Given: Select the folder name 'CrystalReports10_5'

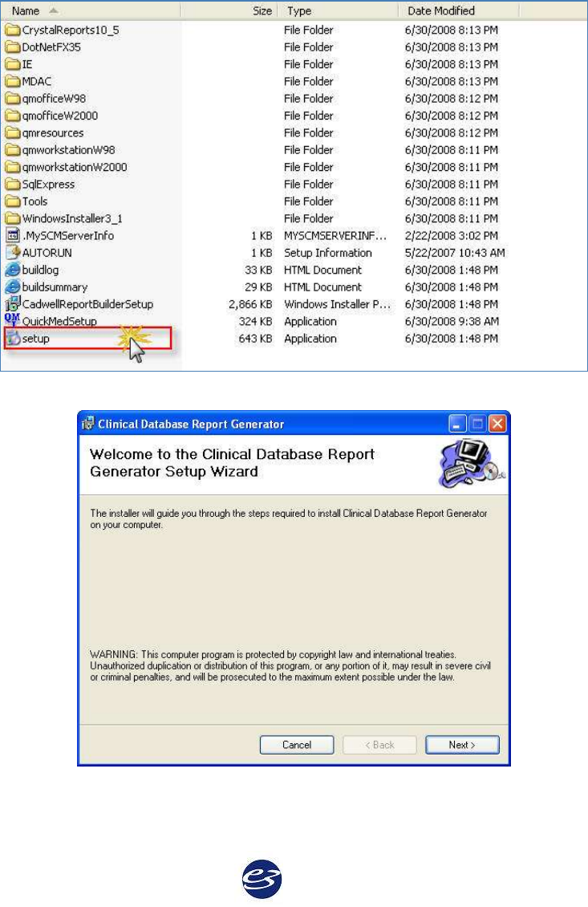Looking at the screenshot, I should pos(71,30).
